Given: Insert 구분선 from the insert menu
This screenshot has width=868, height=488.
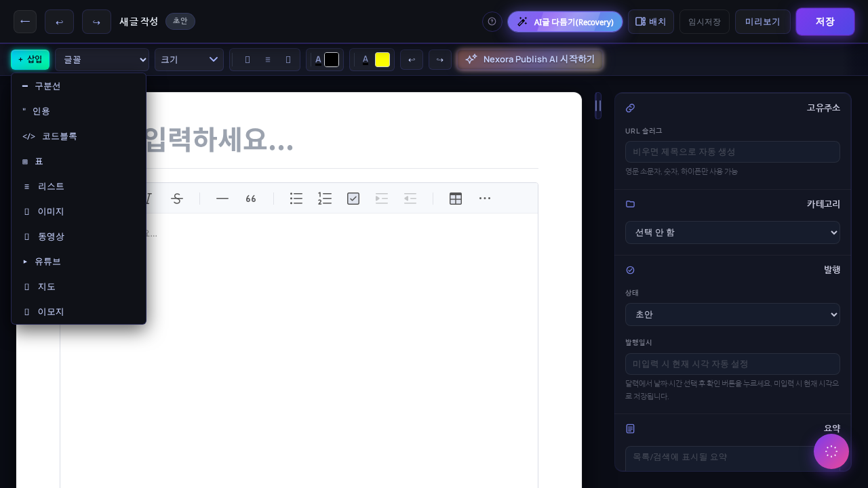Looking at the screenshot, I should click(79, 86).
